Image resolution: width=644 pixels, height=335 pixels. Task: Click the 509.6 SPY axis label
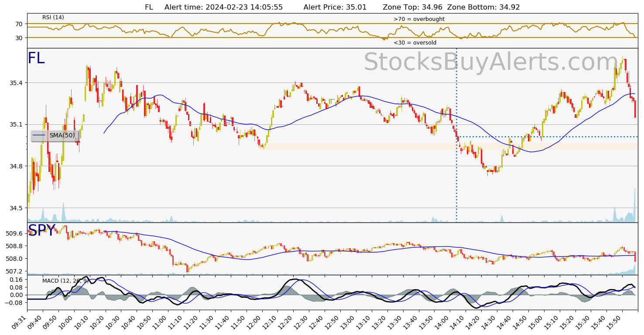[14, 233]
